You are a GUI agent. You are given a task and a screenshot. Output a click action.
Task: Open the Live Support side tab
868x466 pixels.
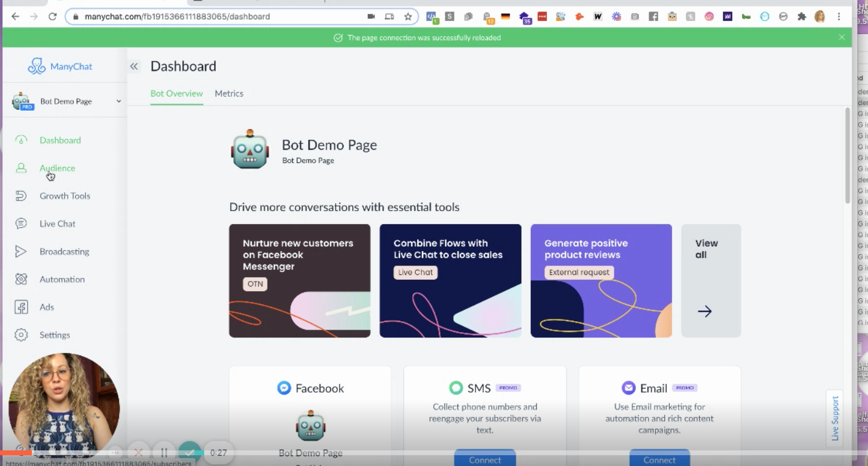click(834, 418)
